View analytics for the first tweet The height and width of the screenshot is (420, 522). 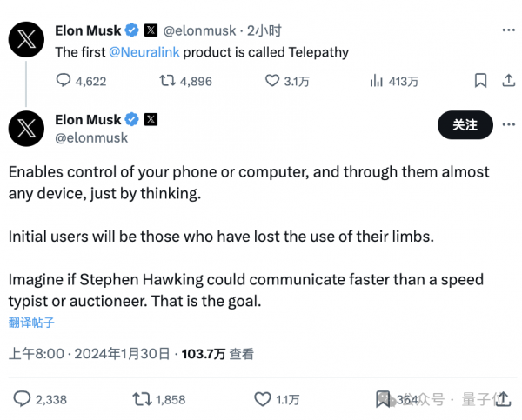[x=377, y=81]
